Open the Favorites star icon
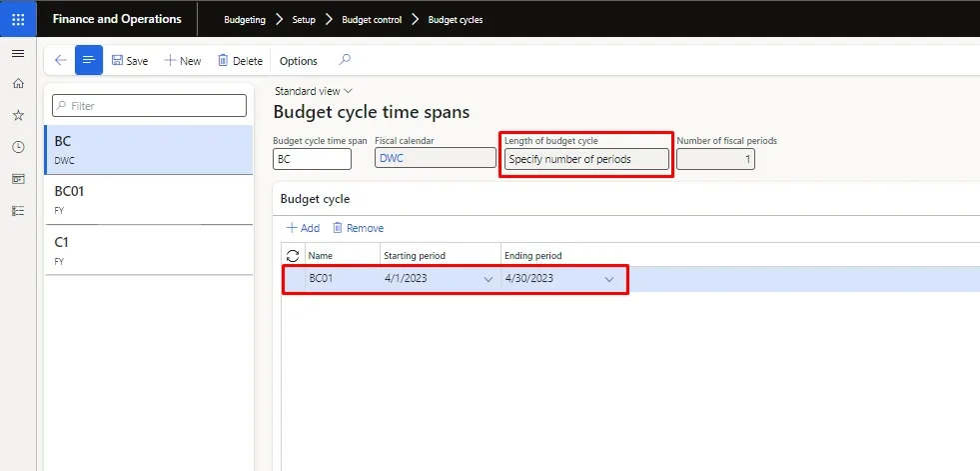 pos(18,115)
